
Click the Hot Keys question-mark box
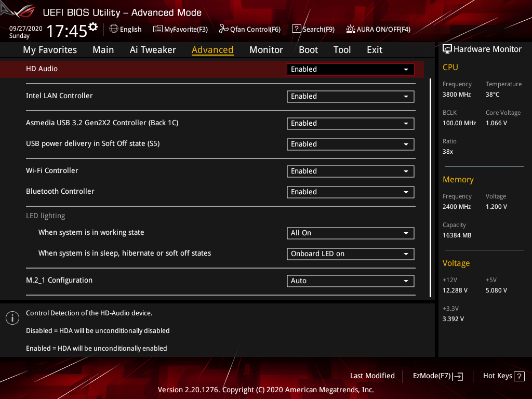click(x=519, y=376)
